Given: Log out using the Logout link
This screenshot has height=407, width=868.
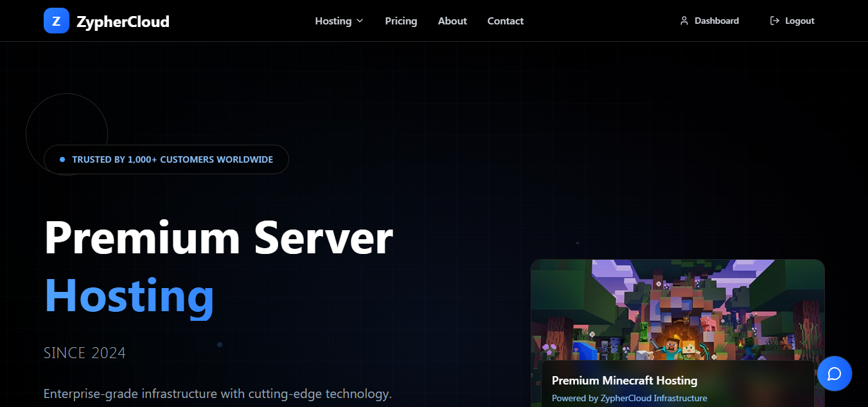Looking at the screenshot, I should tap(792, 21).
